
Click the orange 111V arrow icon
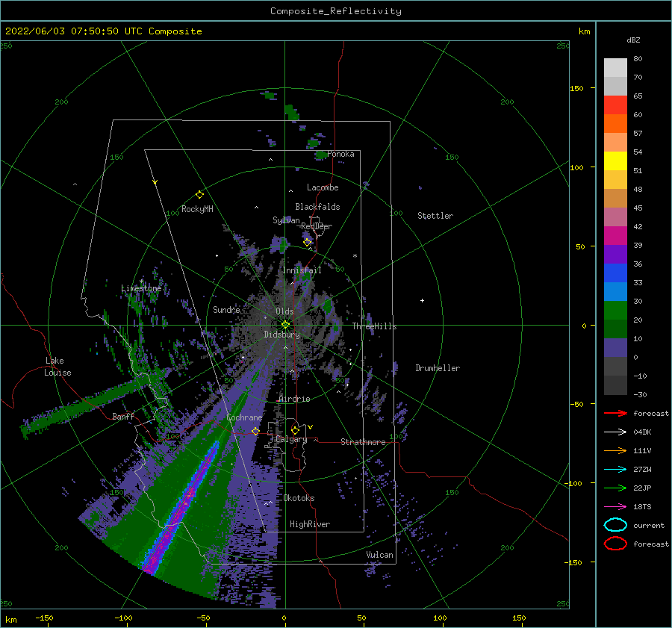(x=615, y=450)
